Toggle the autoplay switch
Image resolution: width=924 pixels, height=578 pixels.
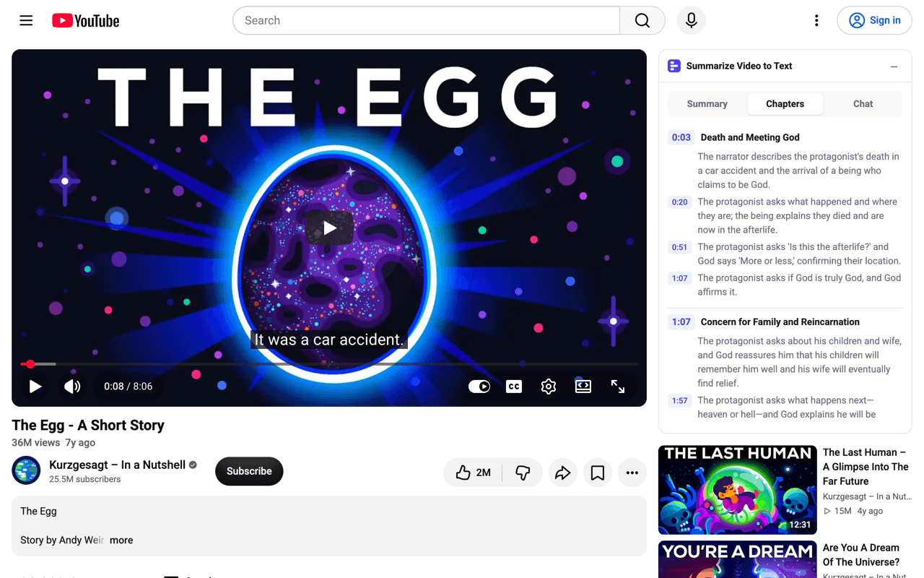[x=479, y=387]
